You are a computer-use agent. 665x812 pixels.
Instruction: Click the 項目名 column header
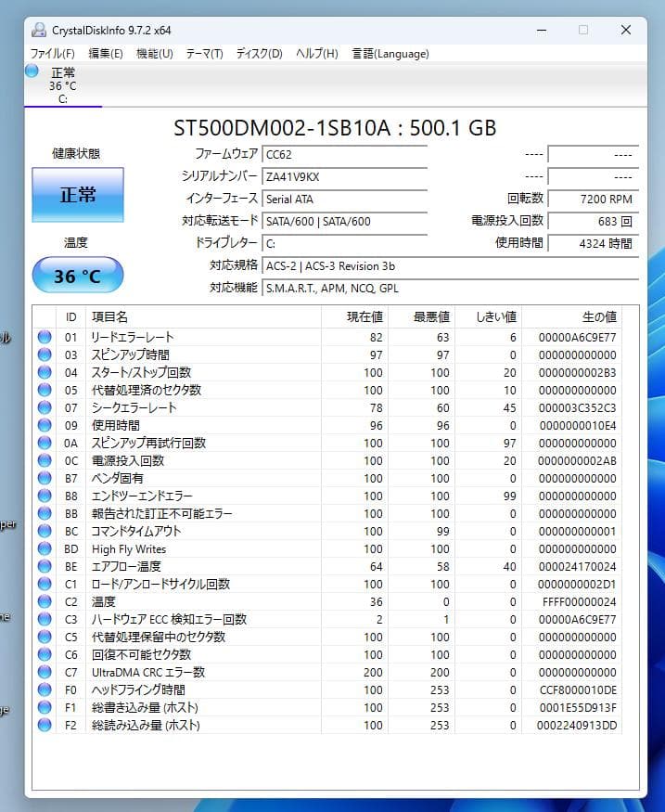click(x=203, y=317)
